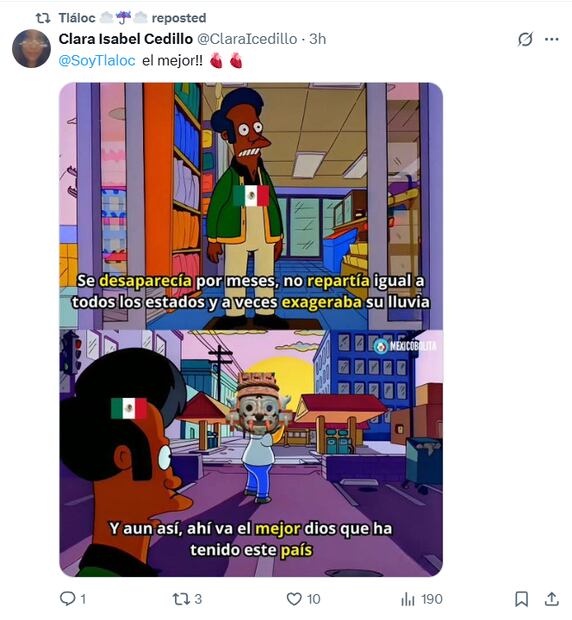
Task: Open the Grok explain post icon
Action: pyautogui.click(x=525, y=39)
